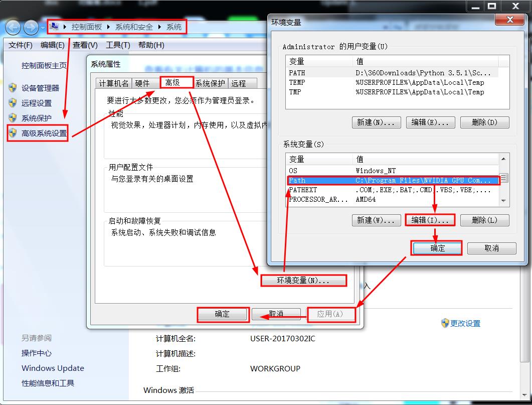532x405 pixels.
Task: Open 性能信息和工具 link
Action: (x=48, y=383)
